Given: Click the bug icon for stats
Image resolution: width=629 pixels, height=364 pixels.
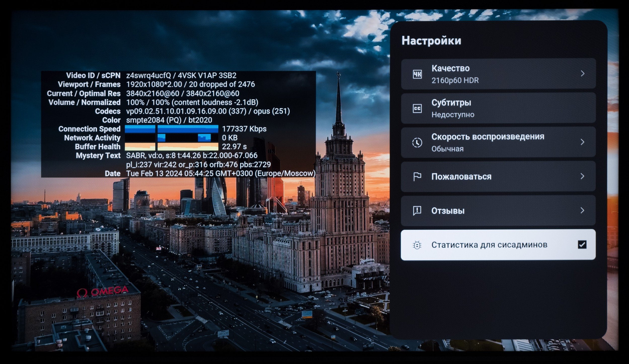Looking at the screenshot, I should [x=417, y=245].
